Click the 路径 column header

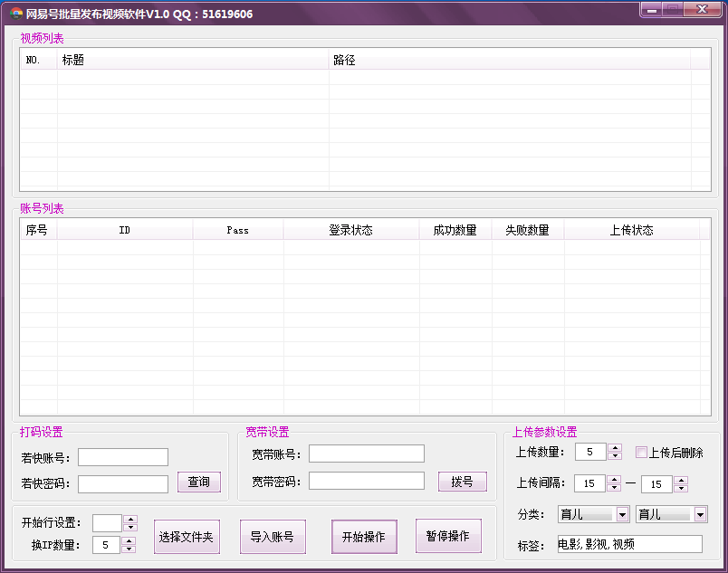(510, 60)
